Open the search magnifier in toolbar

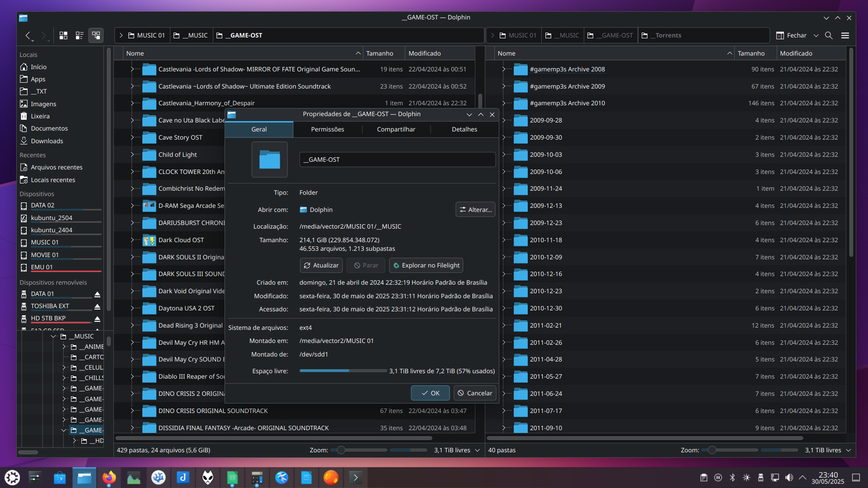pyautogui.click(x=829, y=35)
